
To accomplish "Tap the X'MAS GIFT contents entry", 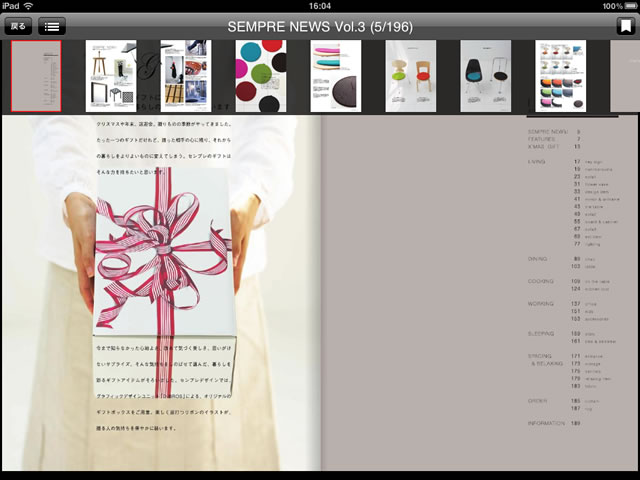I will [x=543, y=147].
